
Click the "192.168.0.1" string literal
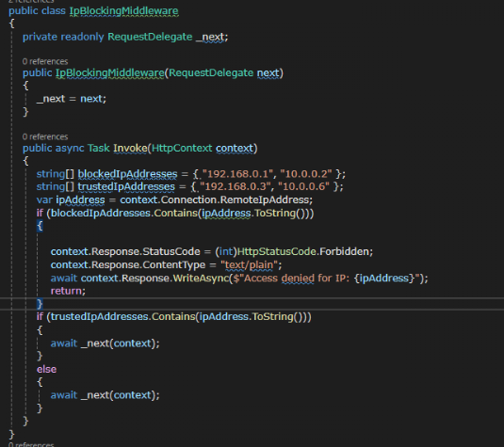tap(237, 174)
